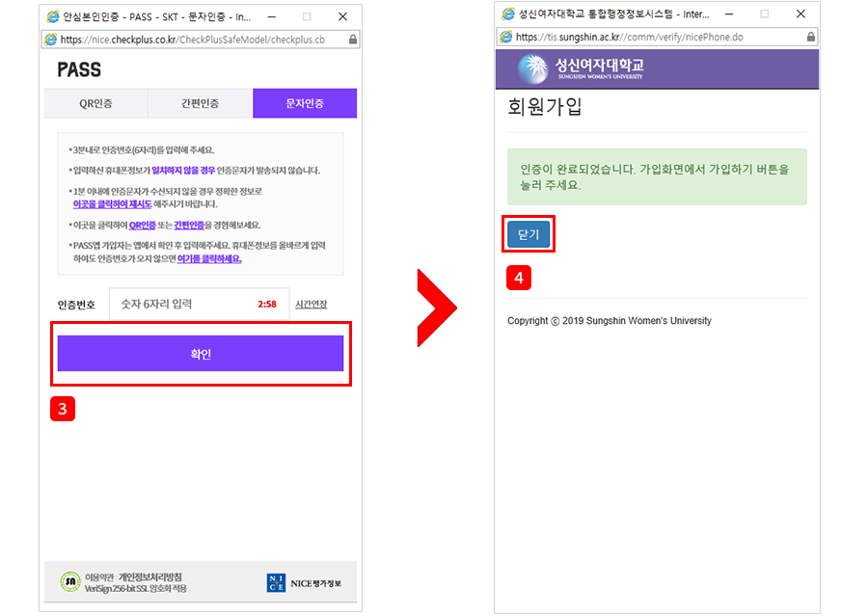868x616 pixels.
Task: Click Internet Explorer icon in the PASS window title bar
Action: (x=52, y=16)
